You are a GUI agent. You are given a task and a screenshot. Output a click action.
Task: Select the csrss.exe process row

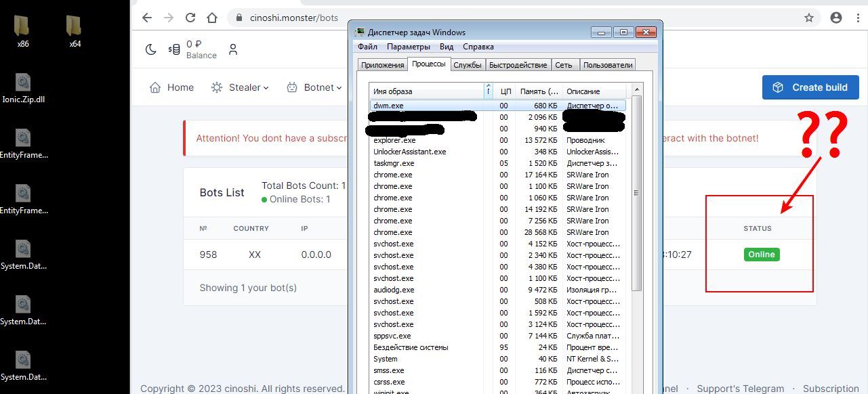[x=498, y=382]
